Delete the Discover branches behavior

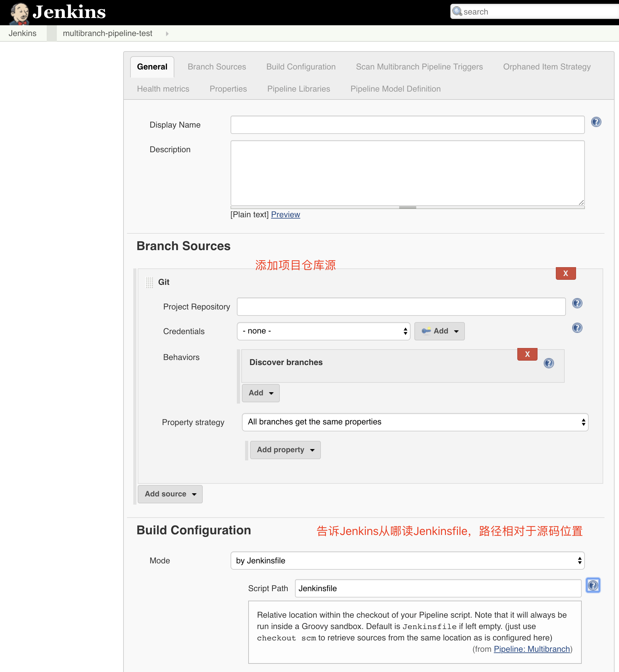click(527, 354)
